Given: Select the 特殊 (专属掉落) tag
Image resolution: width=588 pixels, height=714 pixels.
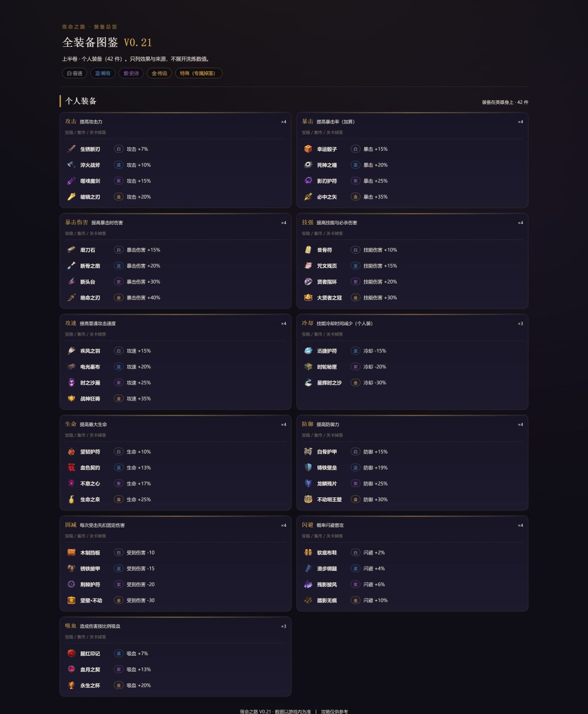Looking at the screenshot, I should click(x=199, y=73).
